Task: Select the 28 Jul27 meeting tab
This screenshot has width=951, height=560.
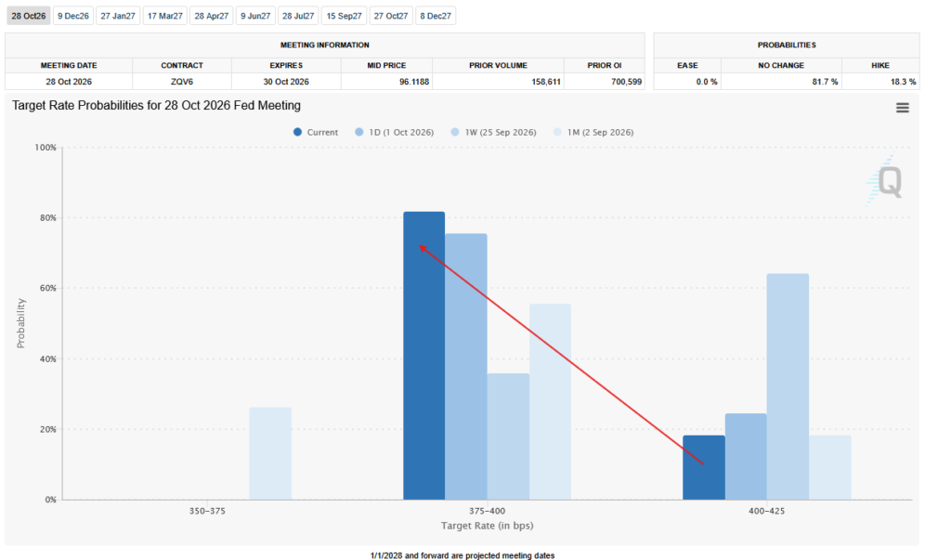Action: tap(298, 16)
